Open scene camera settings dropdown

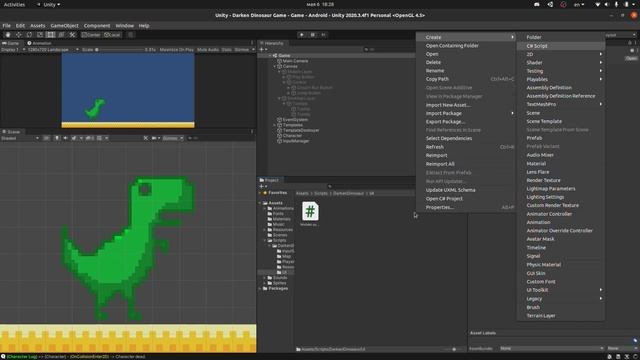click(x=155, y=138)
